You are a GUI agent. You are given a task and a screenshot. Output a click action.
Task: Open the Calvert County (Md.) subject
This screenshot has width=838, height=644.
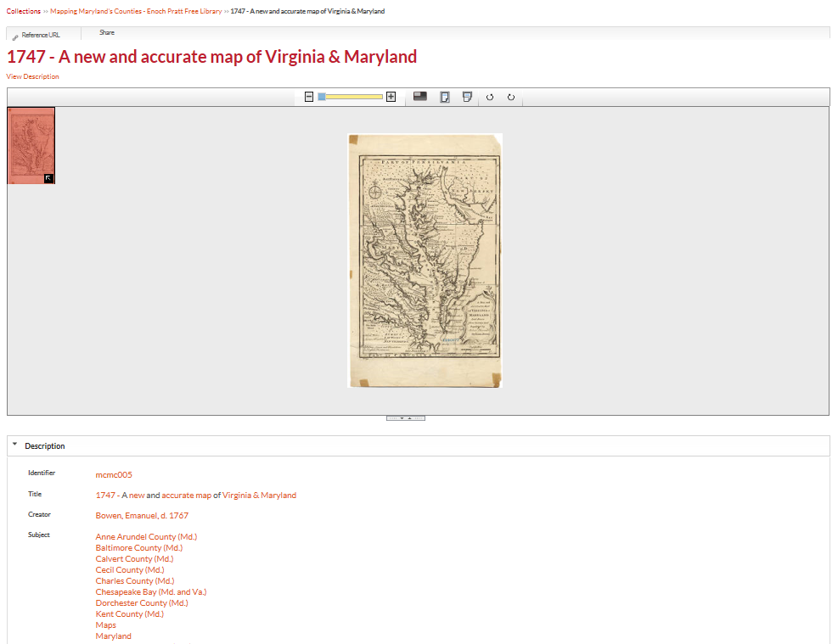[135, 558]
